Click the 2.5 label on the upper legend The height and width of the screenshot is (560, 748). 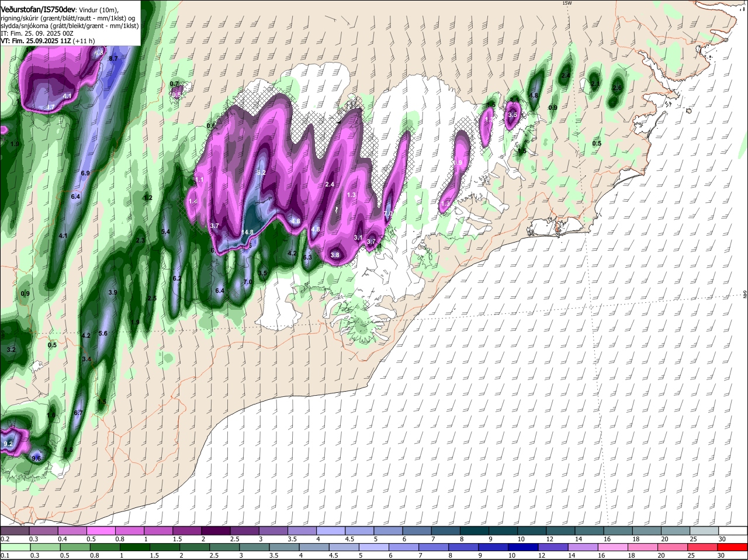(x=234, y=539)
